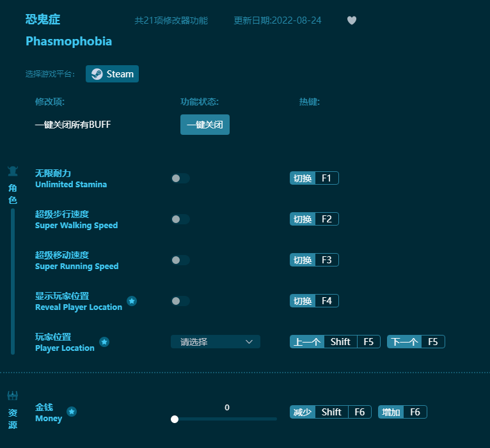Click the 热键 column header
Image resolution: width=490 pixels, height=448 pixels.
click(310, 102)
